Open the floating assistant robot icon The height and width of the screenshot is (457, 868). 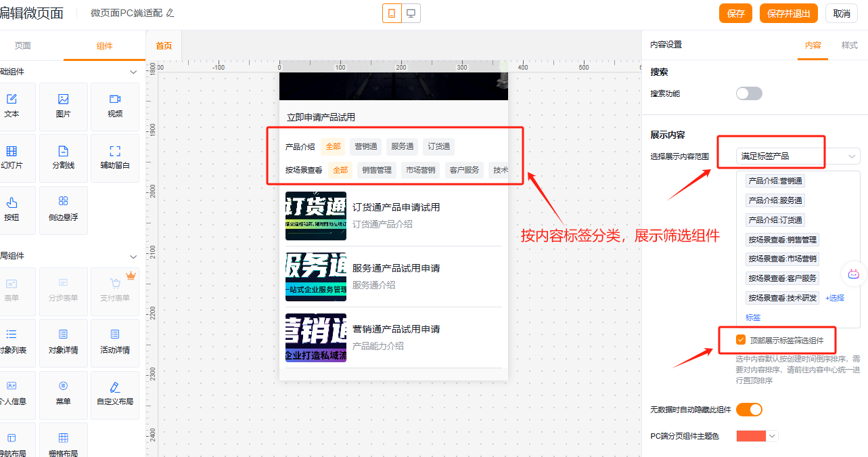pyautogui.click(x=854, y=274)
